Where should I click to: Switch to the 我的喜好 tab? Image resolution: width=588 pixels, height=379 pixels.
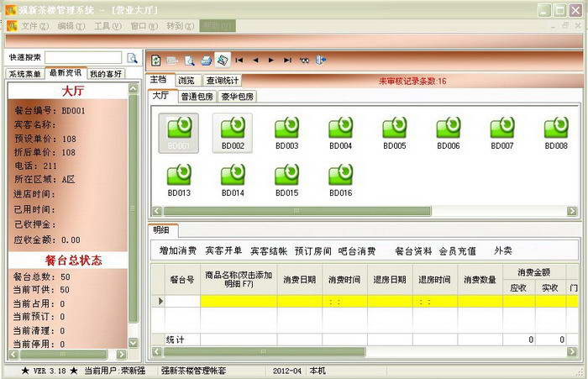[x=106, y=74]
